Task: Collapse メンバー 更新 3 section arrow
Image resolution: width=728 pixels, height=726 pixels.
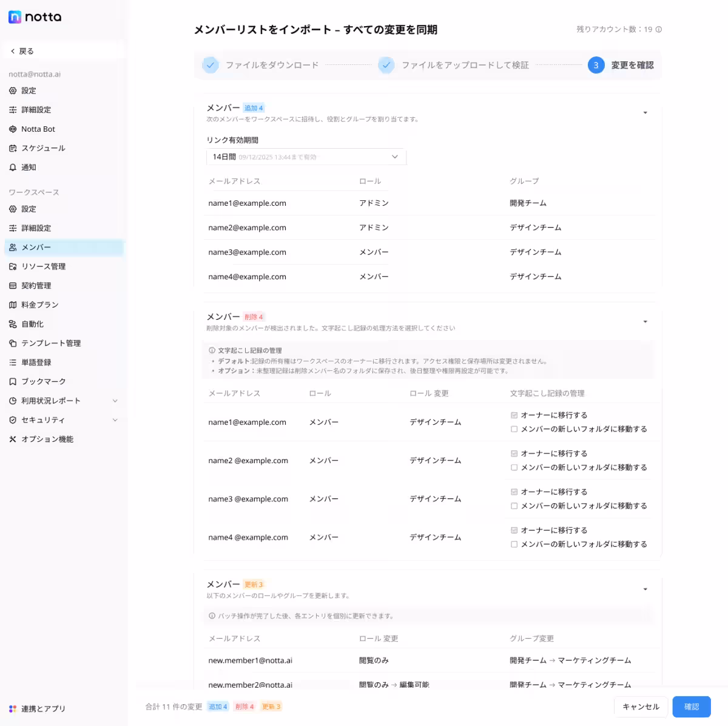Action: pos(645,589)
